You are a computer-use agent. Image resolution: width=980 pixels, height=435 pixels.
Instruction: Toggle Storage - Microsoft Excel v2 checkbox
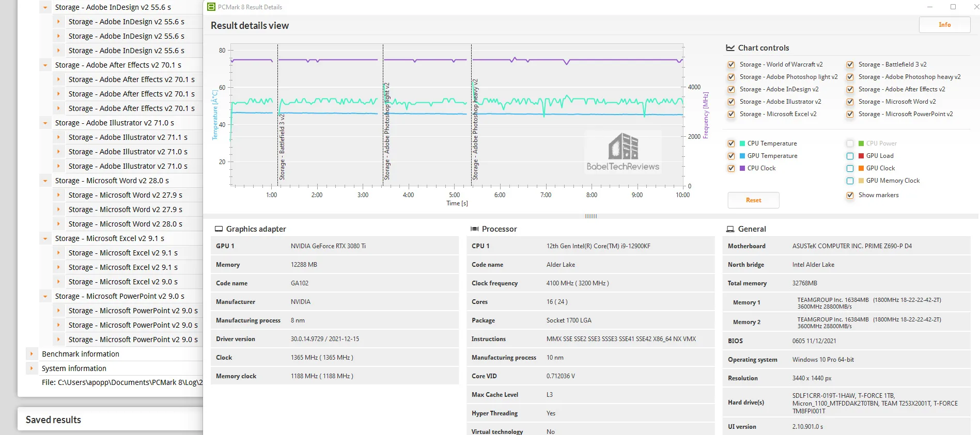731,114
